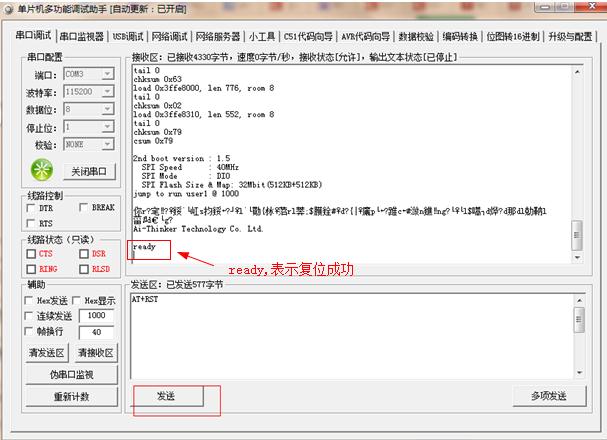Click the 'Ai-Thinker Technology Co. Ltd.' line
Screen dimensions: 607x440
(198, 229)
